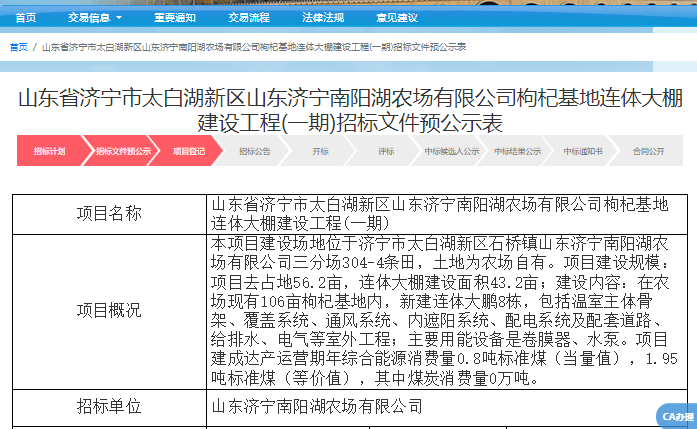
Task: Click the project overview paragraph starting 本项目建设场地
Action: click(447, 311)
